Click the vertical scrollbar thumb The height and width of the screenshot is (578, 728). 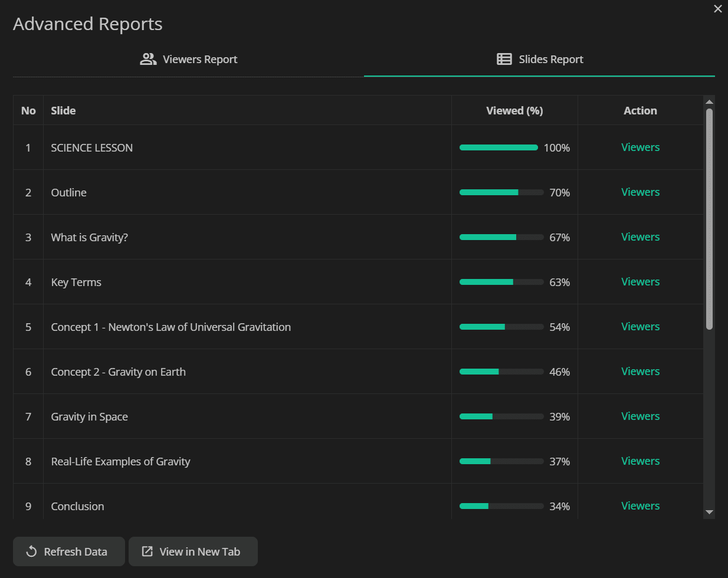[710, 219]
